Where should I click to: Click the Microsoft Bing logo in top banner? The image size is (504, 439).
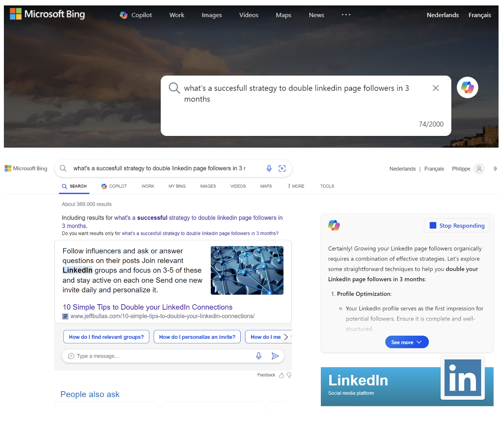point(47,14)
